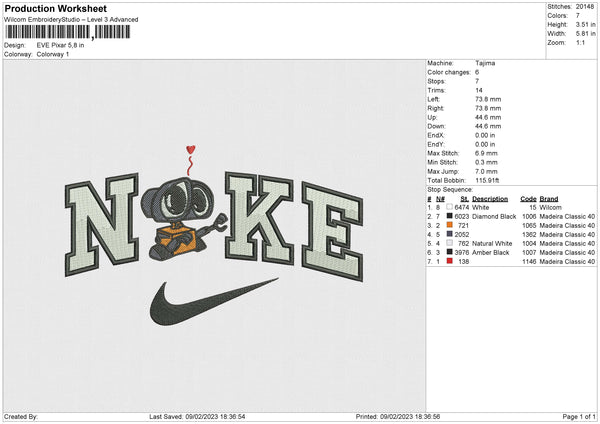Click the 'Description' column header
Viewport: 600px width, 424px height.
coord(490,199)
